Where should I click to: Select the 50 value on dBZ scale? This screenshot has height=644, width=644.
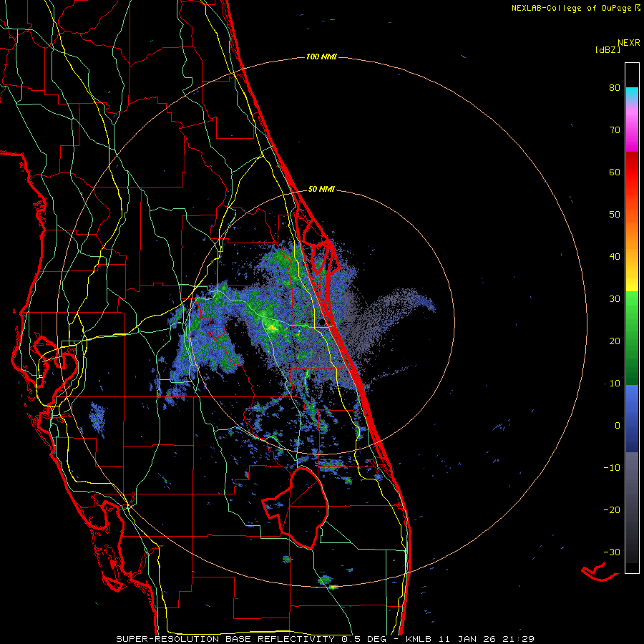point(615,215)
